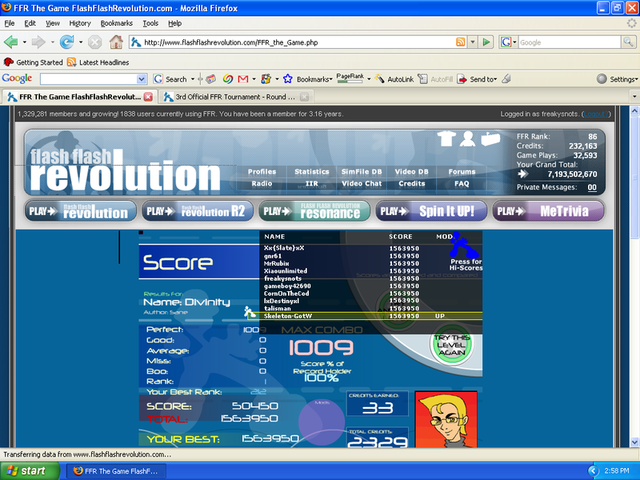Click the blue Press for Hi-Scores icon
The image size is (640, 480).
pyautogui.click(x=464, y=245)
